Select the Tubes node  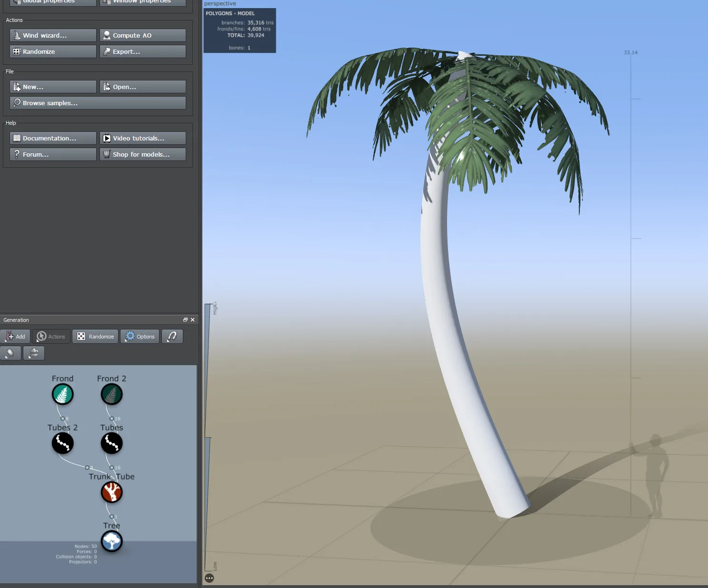tap(111, 443)
